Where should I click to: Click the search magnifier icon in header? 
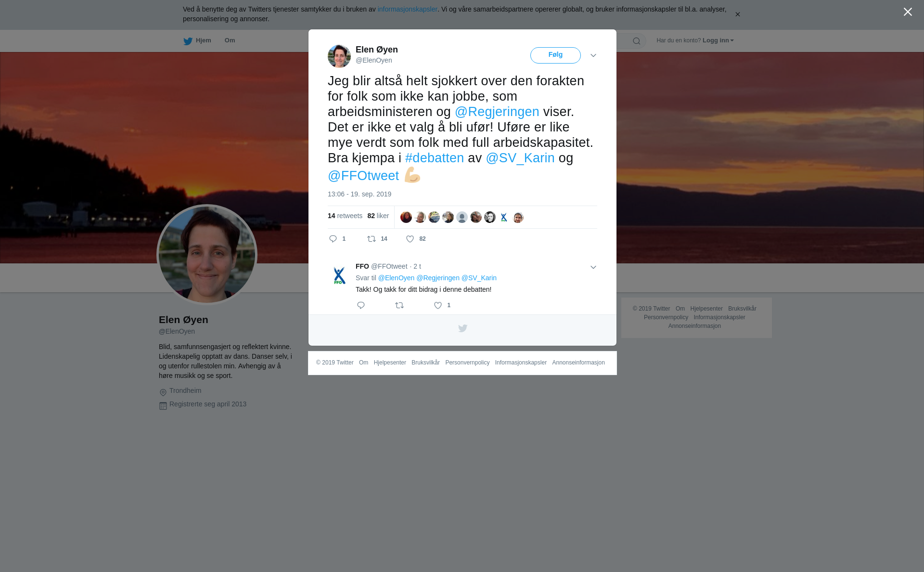637,41
